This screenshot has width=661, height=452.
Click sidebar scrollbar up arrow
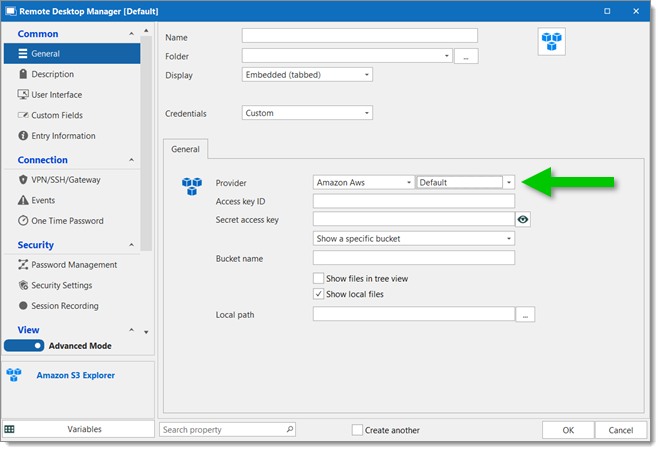coord(146,30)
